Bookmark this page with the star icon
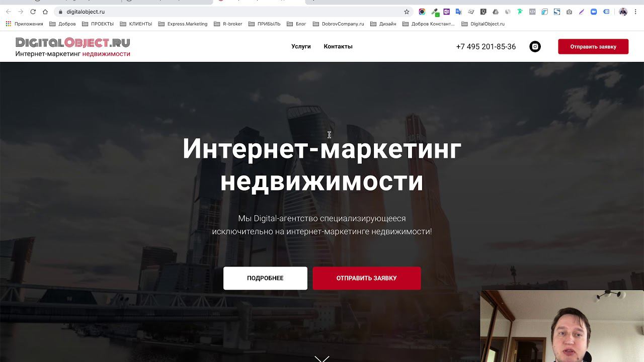This screenshot has height=362, width=644. pyautogui.click(x=407, y=12)
